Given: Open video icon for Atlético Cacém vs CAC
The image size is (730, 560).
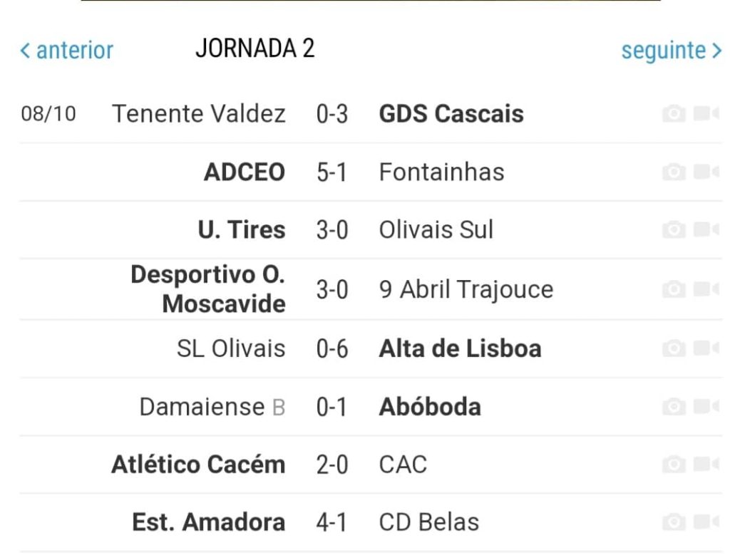Looking at the screenshot, I should [x=706, y=464].
